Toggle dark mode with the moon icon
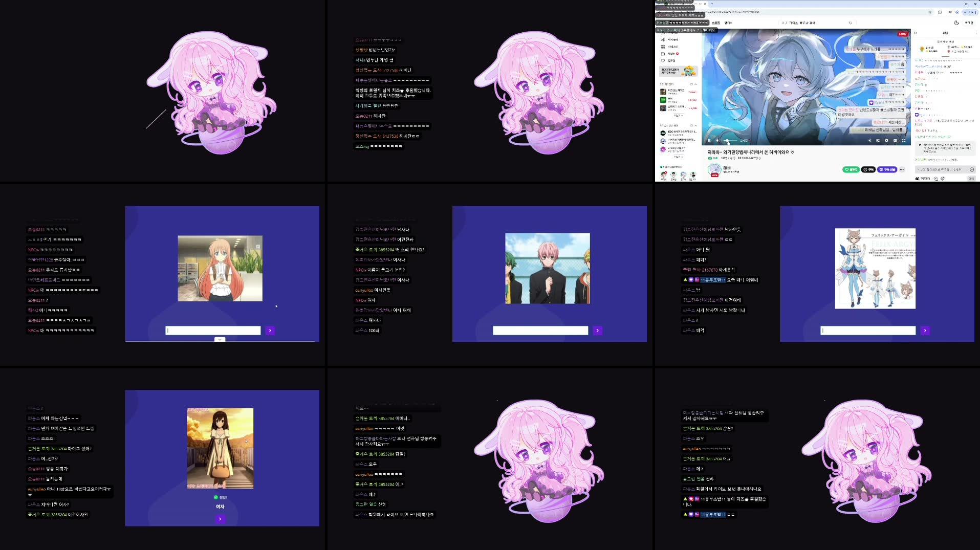The width and height of the screenshot is (980, 550). pyautogui.click(x=956, y=23)
